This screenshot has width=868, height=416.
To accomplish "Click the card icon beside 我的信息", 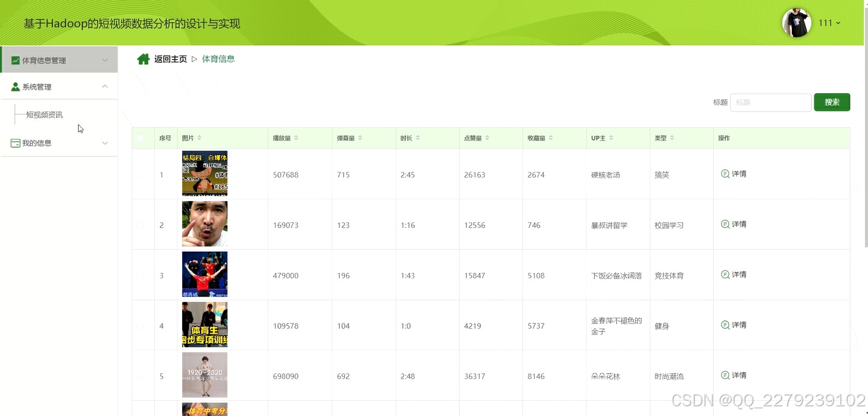I will [x=14, y=143].
